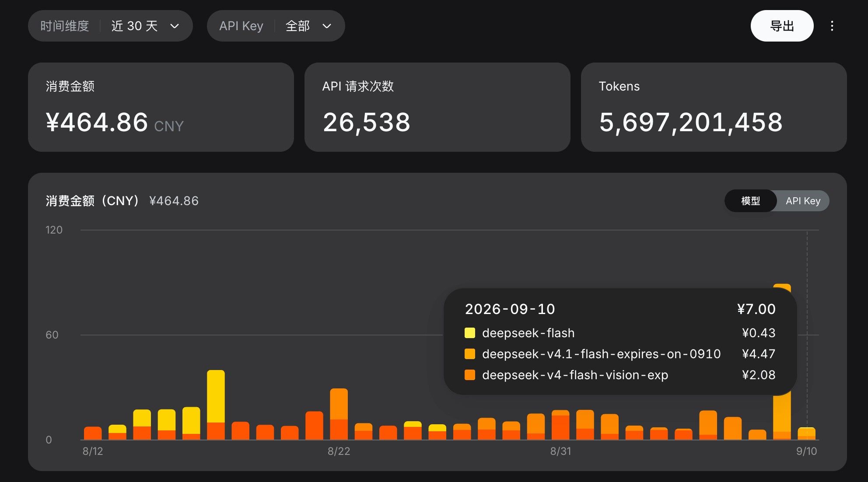Click the ¥2.08 value in tooltip

point(759,375)
